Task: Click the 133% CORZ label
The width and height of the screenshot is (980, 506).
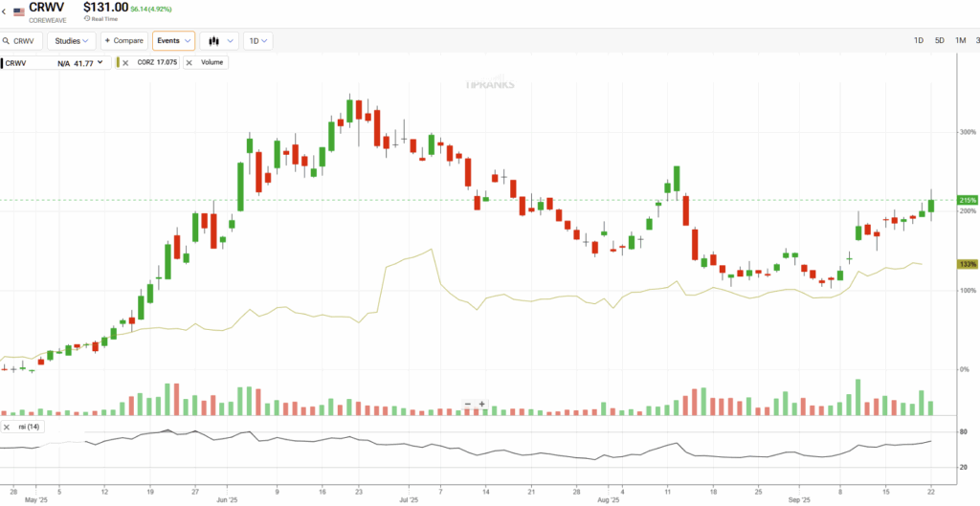Action: [x=968, y=265]
